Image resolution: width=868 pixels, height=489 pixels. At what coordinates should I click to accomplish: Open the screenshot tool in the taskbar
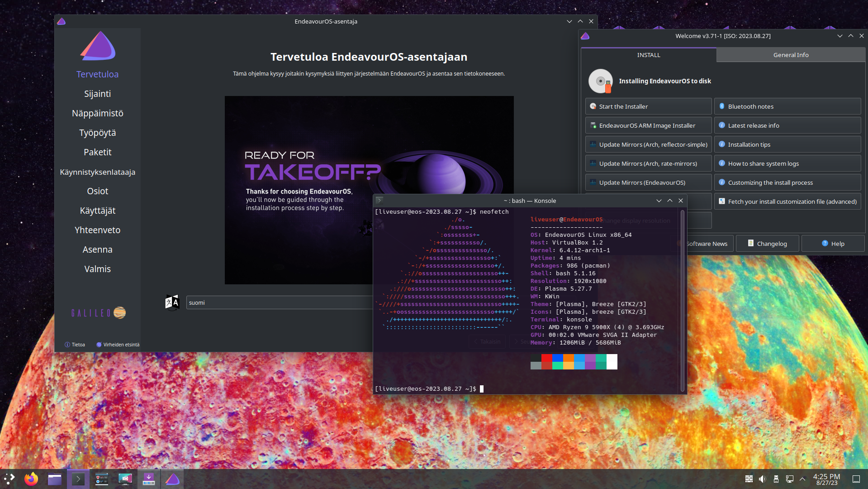pyautogui.click(x=125, y=479)
